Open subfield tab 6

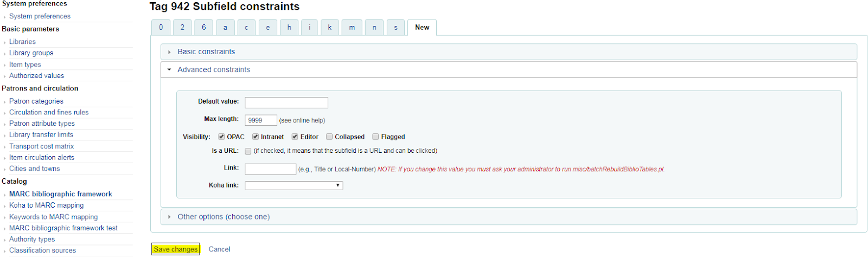point(204,27)
